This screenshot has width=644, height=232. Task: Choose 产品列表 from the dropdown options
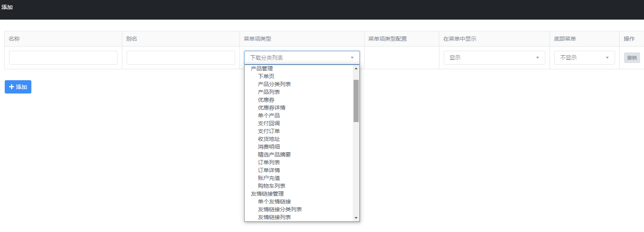point(269,92)
